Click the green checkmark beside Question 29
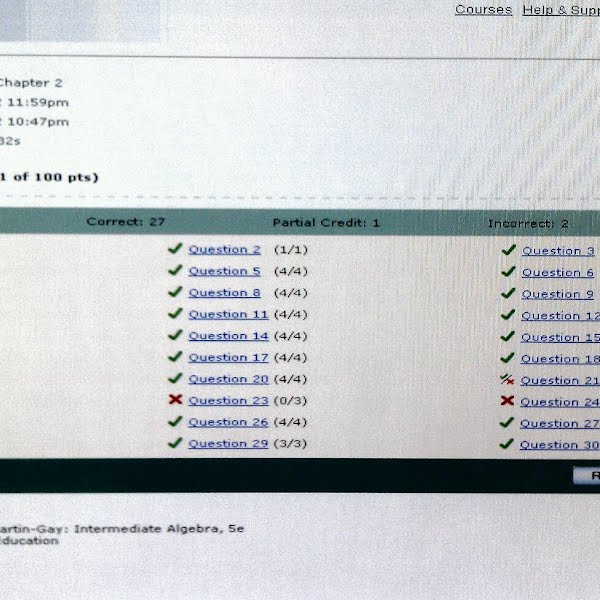This screenshot has width=600, height=600. (175, 443)
